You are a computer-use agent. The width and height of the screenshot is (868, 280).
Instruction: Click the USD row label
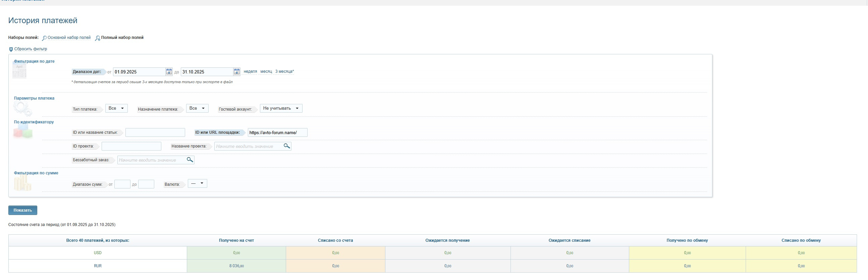98,253
